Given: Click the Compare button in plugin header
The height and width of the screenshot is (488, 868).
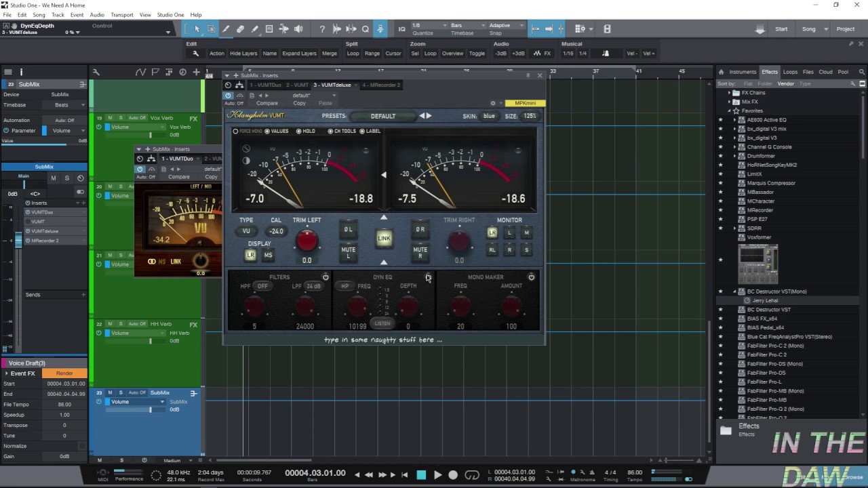Looking at the screenshot, I should coord(267,103).
